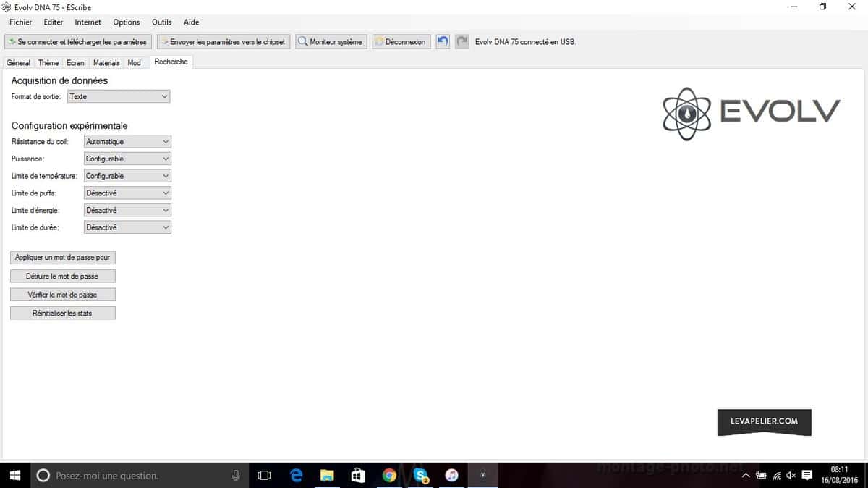Switch to the Thème tab

(48, 63)
